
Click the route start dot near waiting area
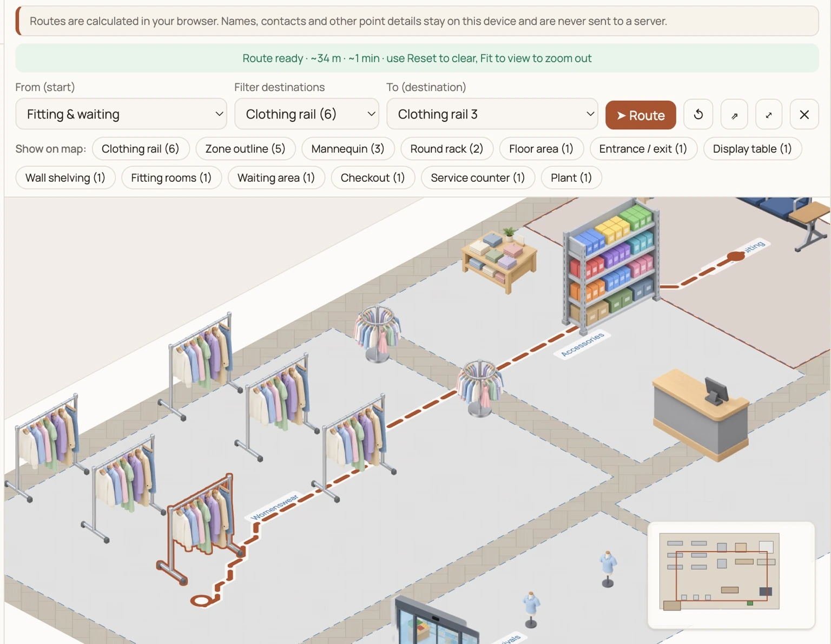click(x=736, y=256)
